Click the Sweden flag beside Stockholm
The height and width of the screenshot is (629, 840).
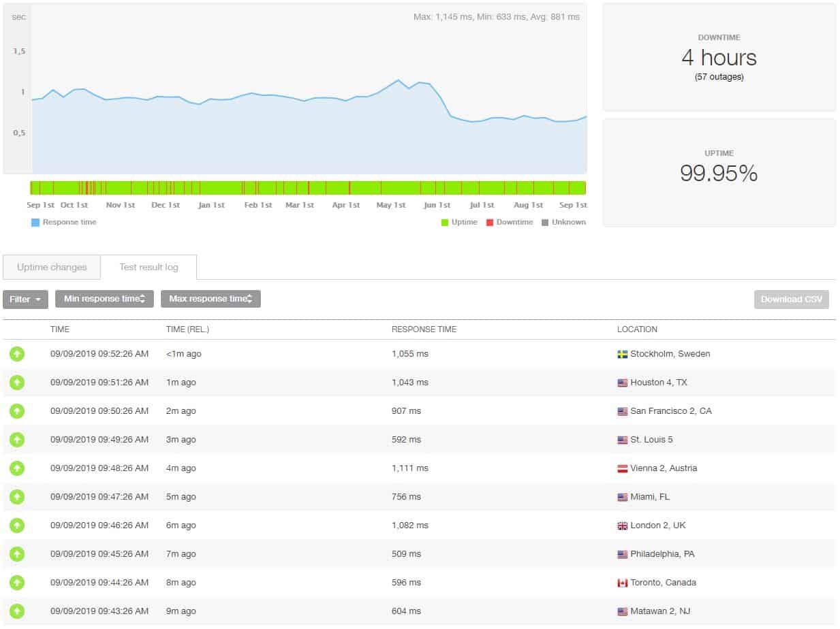tap(622, 354)
